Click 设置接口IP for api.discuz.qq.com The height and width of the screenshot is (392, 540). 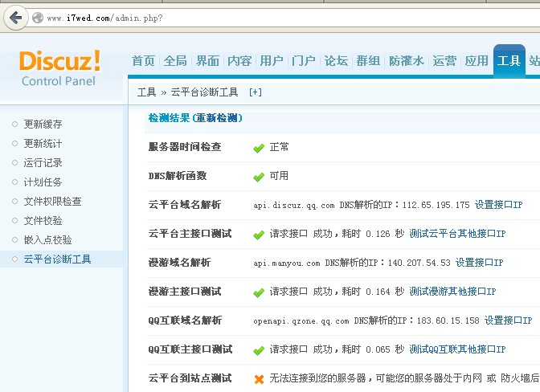tap(499, 205)
